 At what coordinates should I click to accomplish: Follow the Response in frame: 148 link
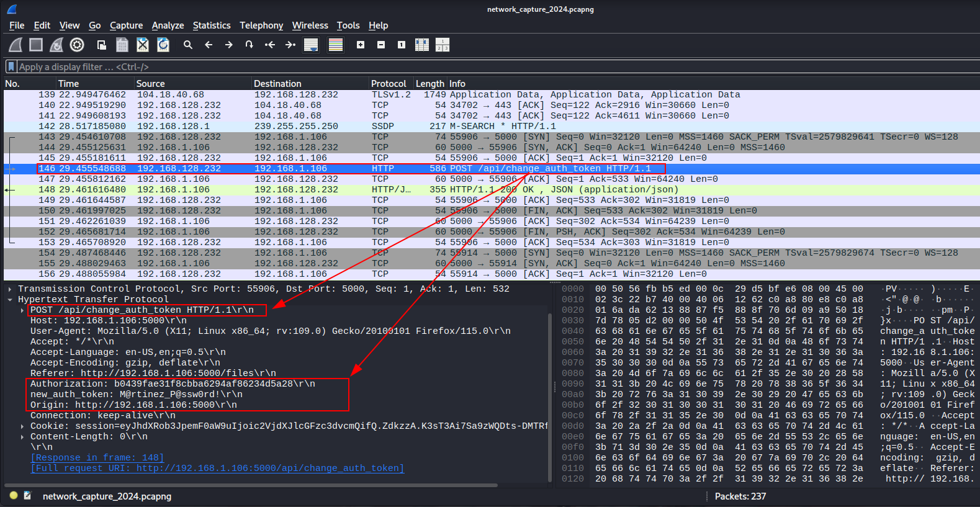click(x=97, y=458)
